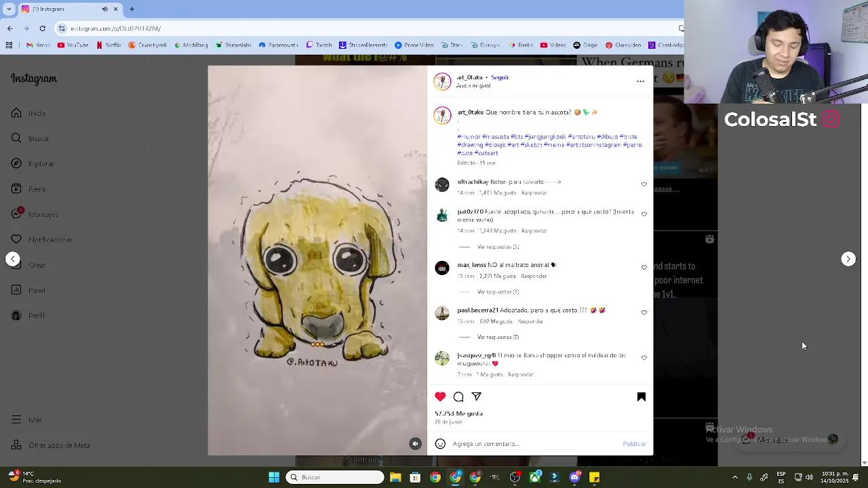Open the browser tab search dropdown
This screenshot has width=868, height=488.
point(9,9)
